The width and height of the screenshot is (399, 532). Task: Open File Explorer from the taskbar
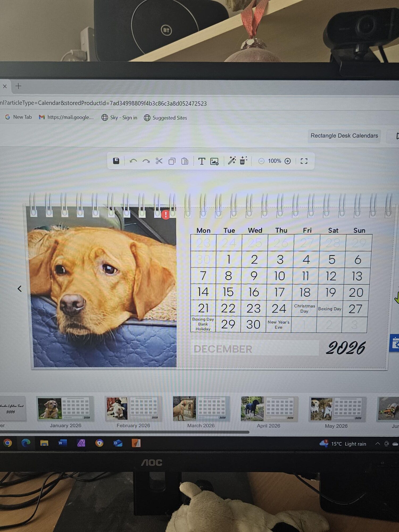(44, 443)
